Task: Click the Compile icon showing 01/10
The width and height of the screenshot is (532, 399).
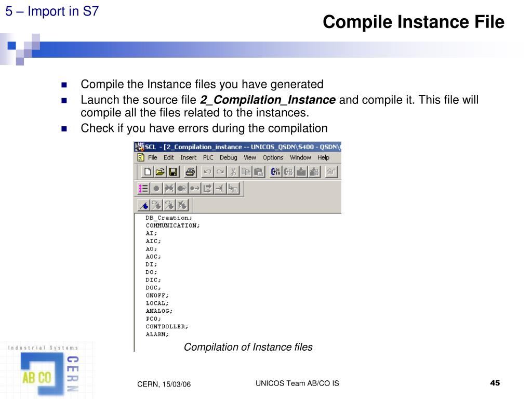Action: pos(275,172)
